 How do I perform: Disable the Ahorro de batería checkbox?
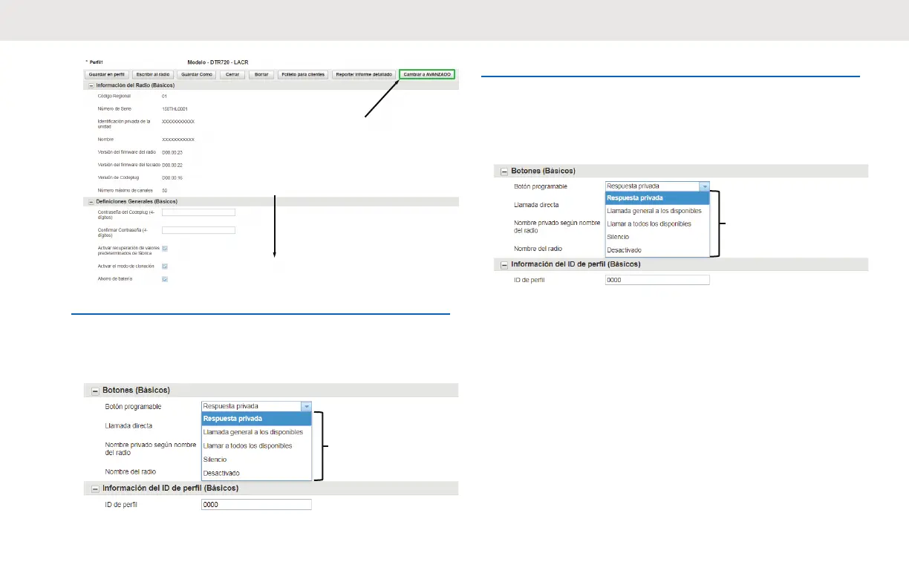[x=165, y=279]
